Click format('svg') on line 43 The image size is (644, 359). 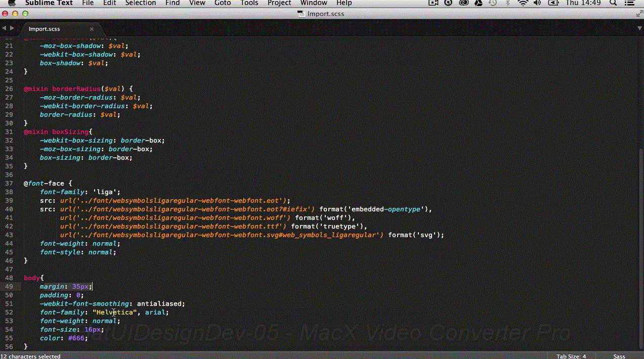pyautogui.click(x=414, y=235)
